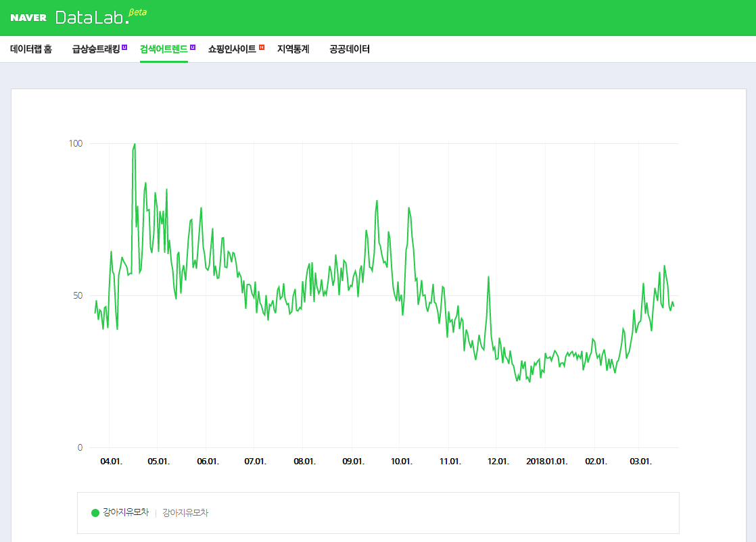The height and width of the screenshot is (542, 756).
Task: Click the 07.01. x-axis label
Action: pyautogui.click(x=255, y=462)
